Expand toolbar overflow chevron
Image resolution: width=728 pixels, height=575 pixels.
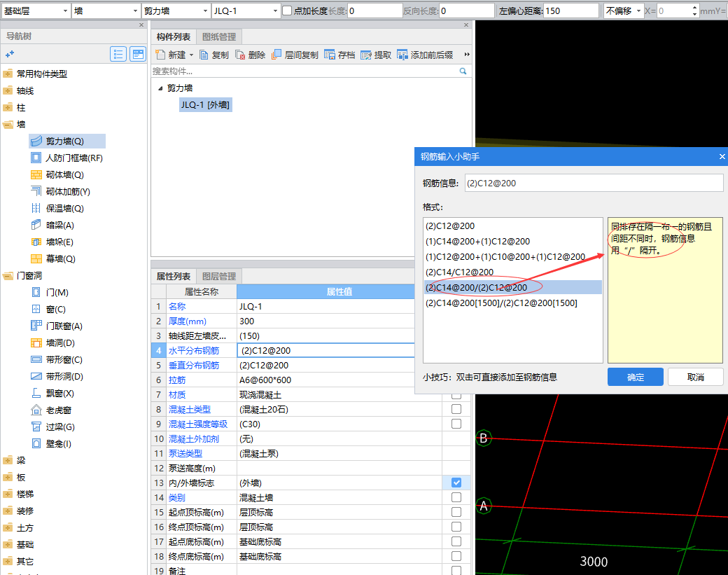click(x=467, y=55)
